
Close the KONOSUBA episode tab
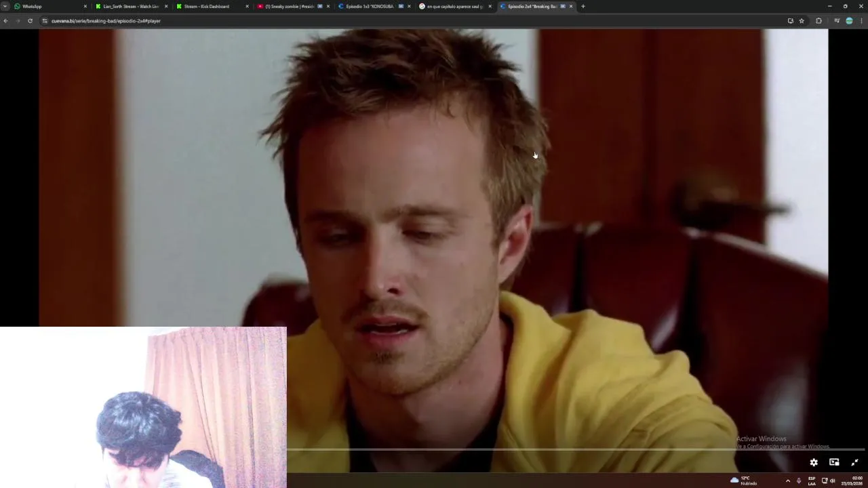[409, 6]
